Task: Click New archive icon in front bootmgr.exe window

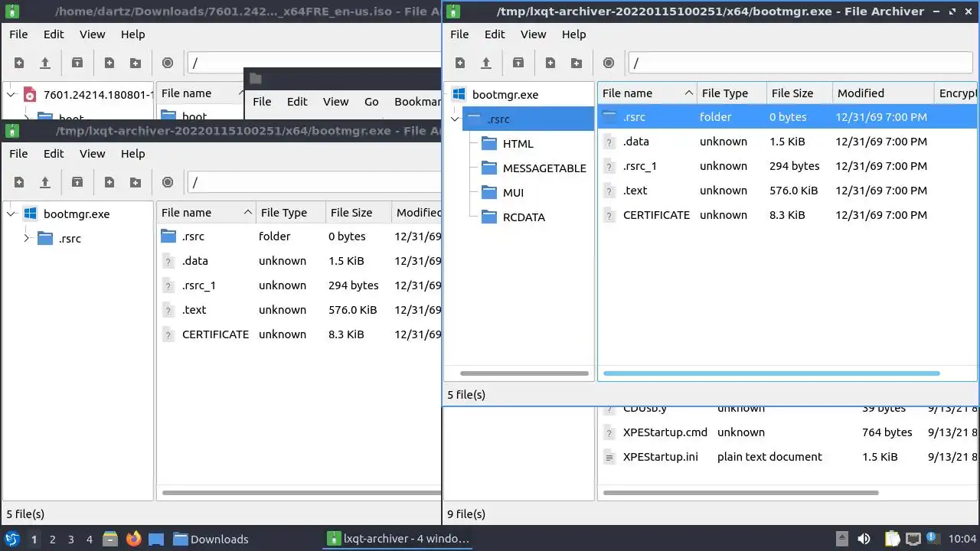Action: click(460, 63)
